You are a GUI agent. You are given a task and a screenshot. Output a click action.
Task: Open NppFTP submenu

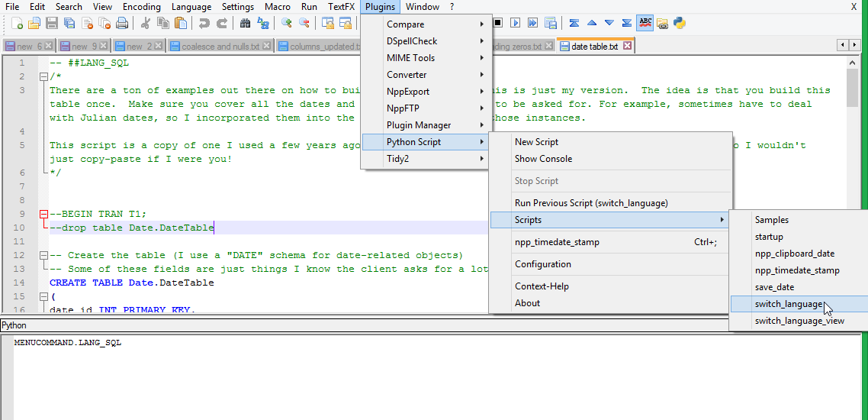[x=425, y=108]
